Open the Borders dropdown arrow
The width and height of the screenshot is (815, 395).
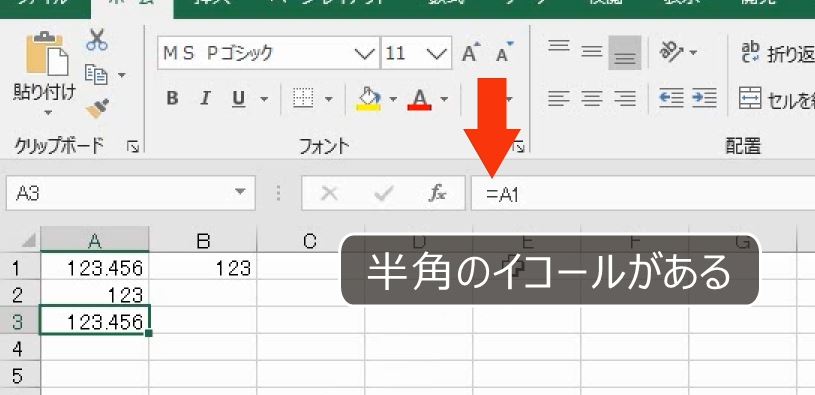pyautogui.click(x=328, y=99)
